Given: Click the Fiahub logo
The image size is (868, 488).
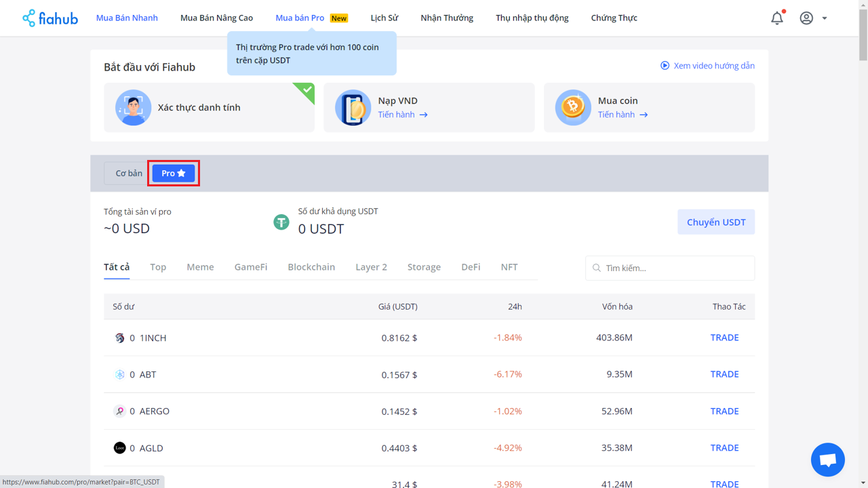Looking at the screenshot, I should pyautogui.click(x=50, y=18).
